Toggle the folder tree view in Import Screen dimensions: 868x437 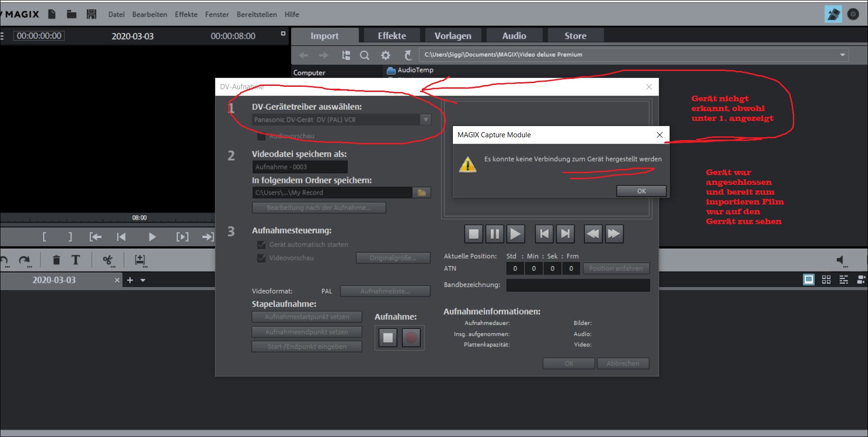coord(346,55)
